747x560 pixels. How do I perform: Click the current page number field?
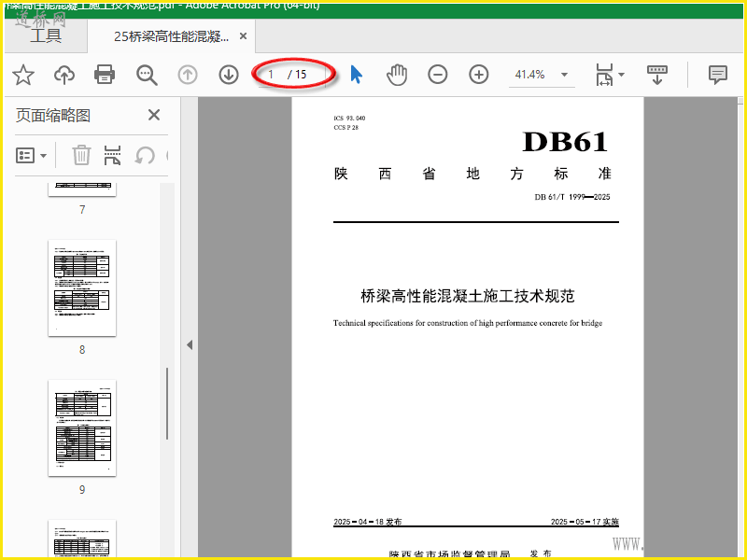(x=271, y=75)
